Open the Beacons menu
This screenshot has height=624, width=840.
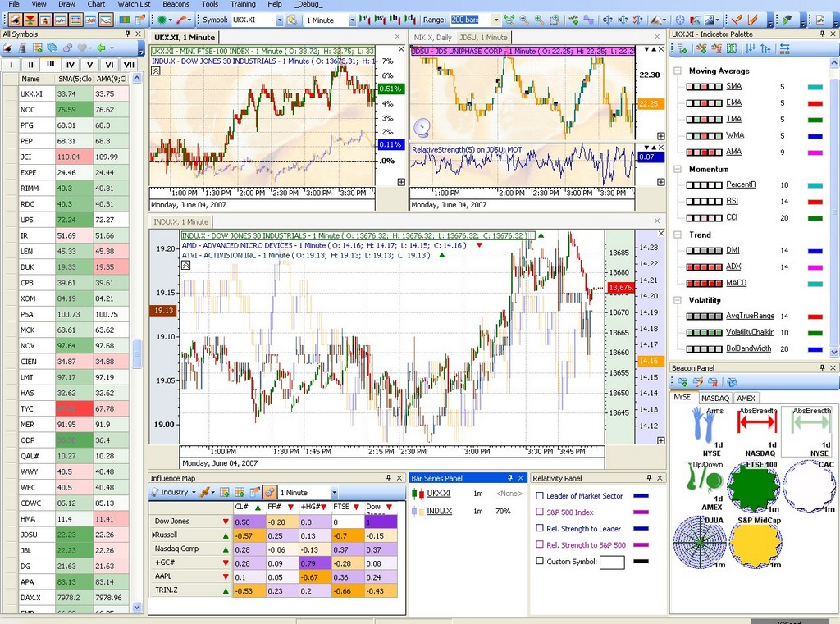176,4
